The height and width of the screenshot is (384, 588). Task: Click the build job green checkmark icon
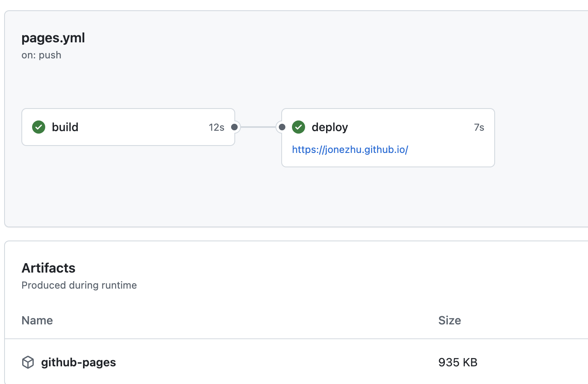click(39, 127)
